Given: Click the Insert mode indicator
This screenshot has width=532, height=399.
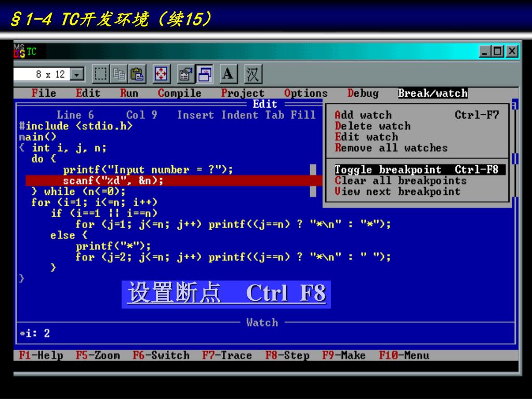Looking at the screenshot, I should (195, 115).
